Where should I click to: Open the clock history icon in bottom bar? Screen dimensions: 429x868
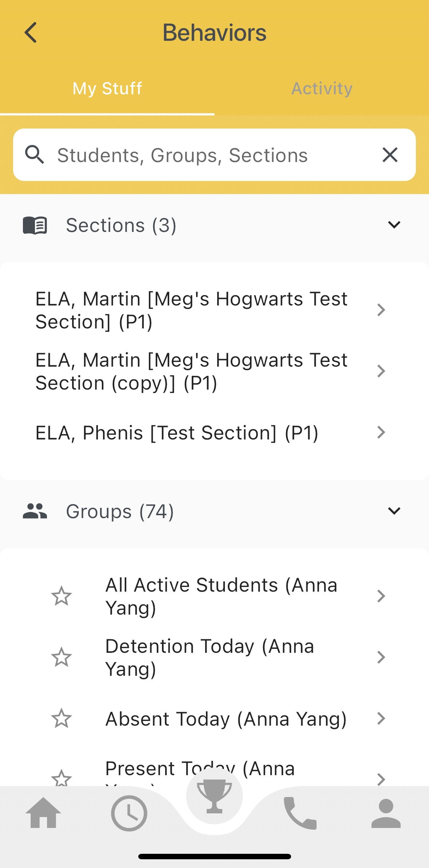(129, 813)
